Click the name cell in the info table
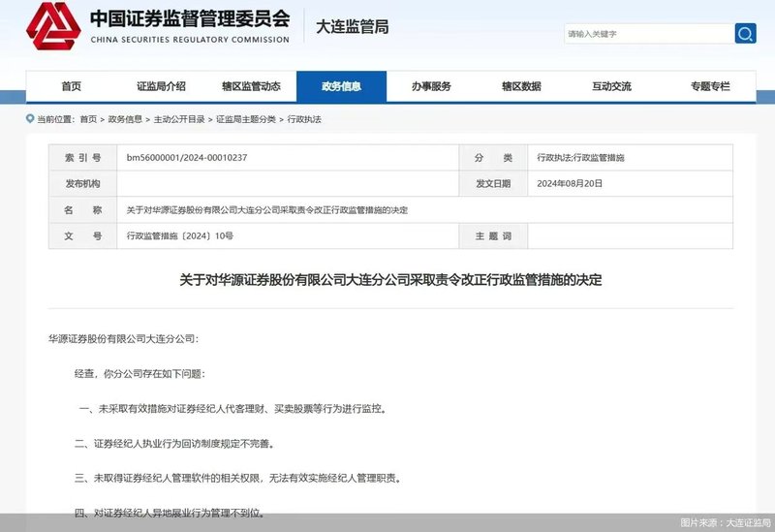This screenshot has width=775, height=532. [424, 209]
